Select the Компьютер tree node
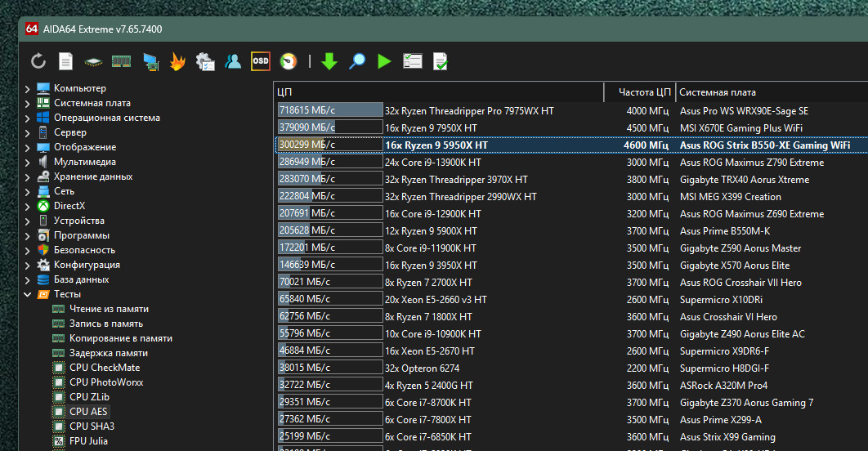Image resolution: width=868 pixels, height=451 pixels. [80, 88]
